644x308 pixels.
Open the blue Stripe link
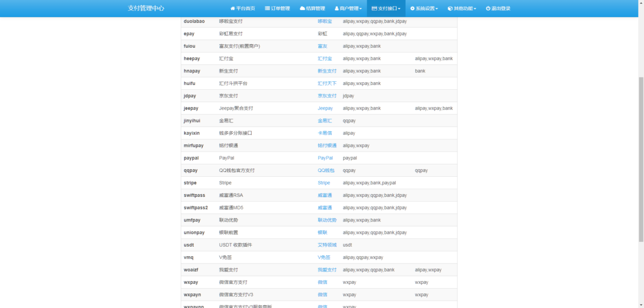coord(324,183)
